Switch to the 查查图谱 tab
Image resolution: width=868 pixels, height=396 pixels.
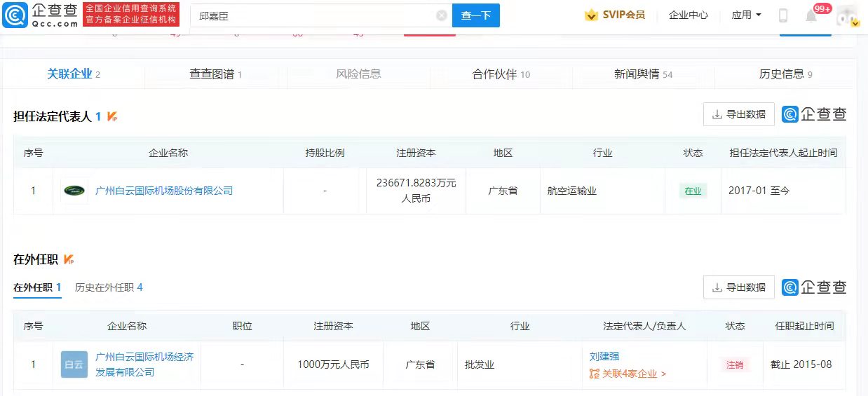tap(216, 74)
